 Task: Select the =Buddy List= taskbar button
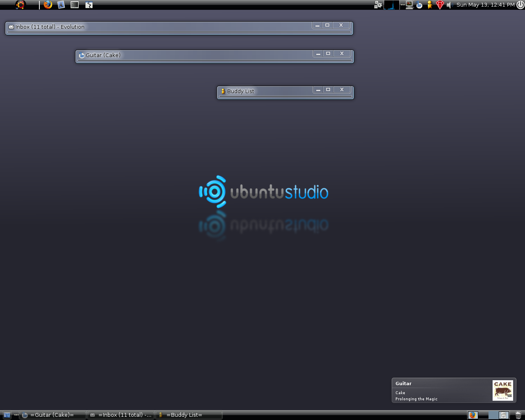[x=189, y=415]
